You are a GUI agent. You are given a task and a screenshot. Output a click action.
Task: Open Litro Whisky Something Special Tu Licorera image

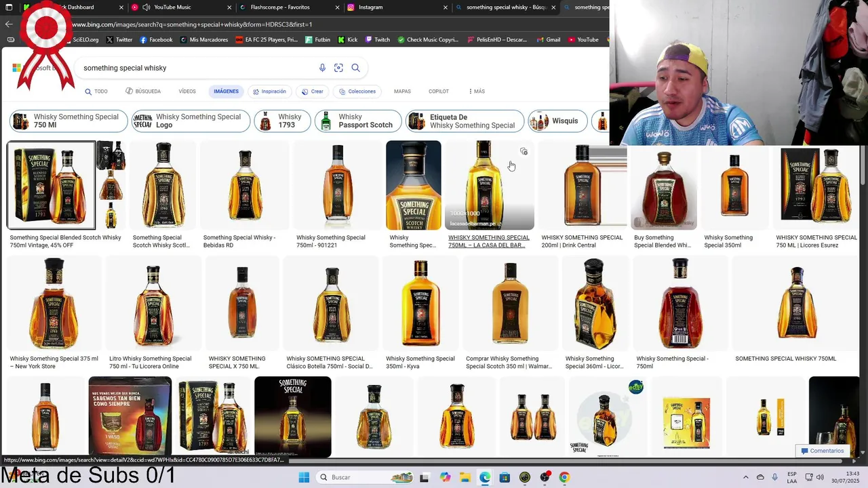[153, 303]
